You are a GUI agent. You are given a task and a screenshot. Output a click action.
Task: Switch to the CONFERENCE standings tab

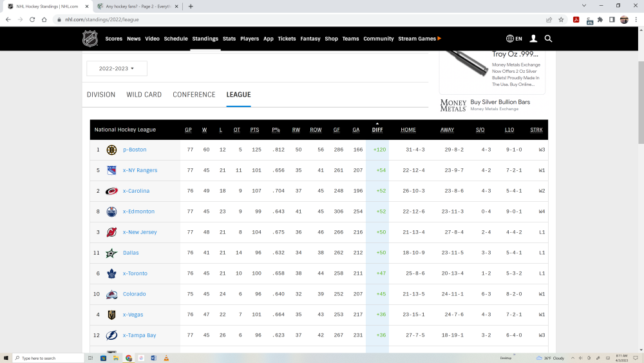[194, 95]
